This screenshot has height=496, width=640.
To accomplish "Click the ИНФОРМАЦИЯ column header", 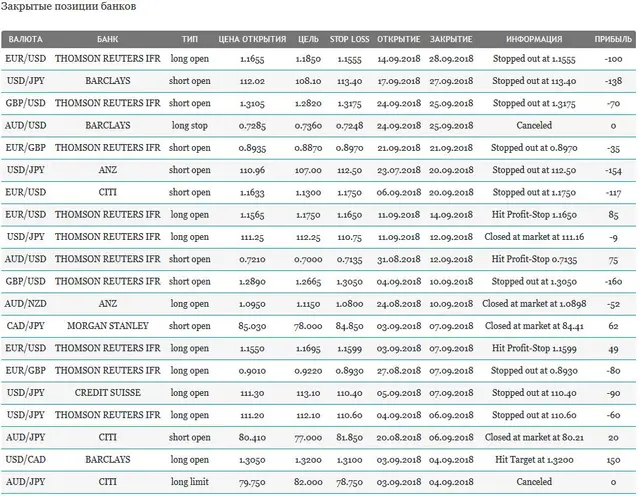I will pos(534,39).
